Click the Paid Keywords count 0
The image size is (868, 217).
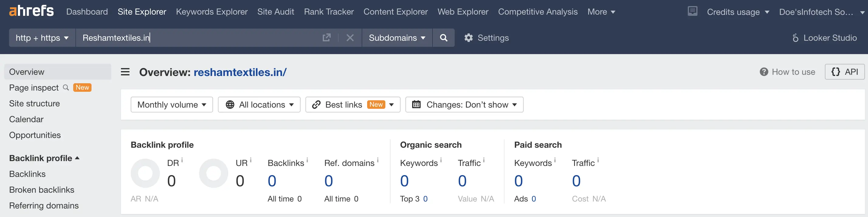518,181
